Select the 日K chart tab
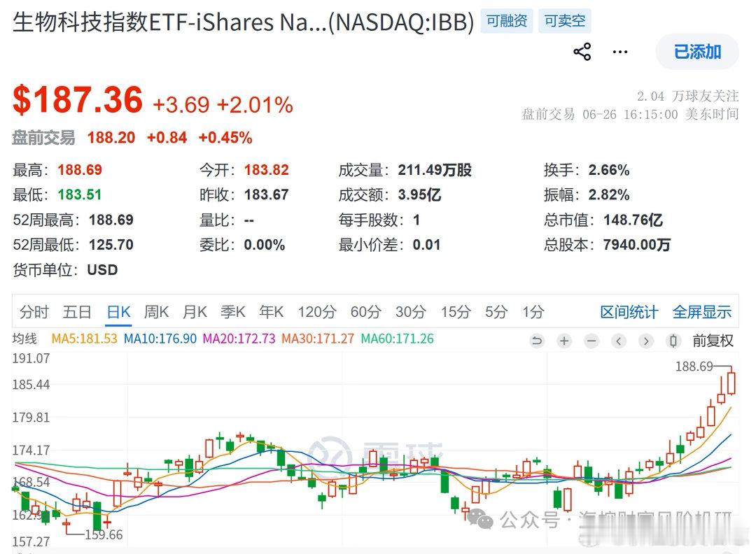The width and height of the screenshot is (756, 554). tap(118, 312)
